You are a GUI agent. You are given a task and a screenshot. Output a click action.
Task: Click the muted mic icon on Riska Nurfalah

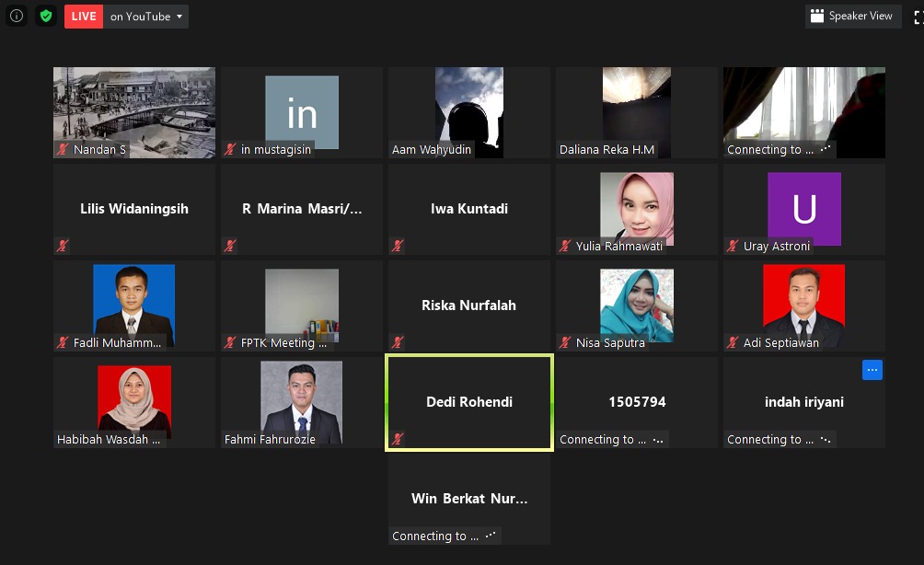398,342
